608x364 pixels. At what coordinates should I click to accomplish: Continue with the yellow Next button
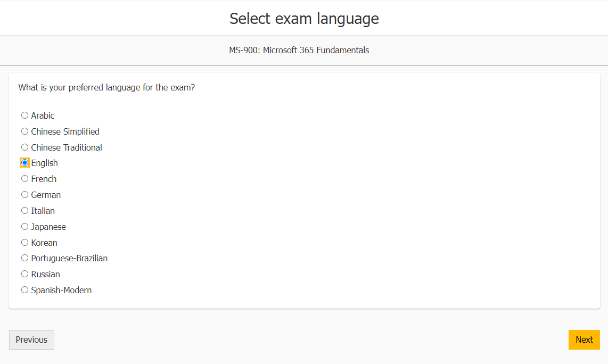pos(584,340)
